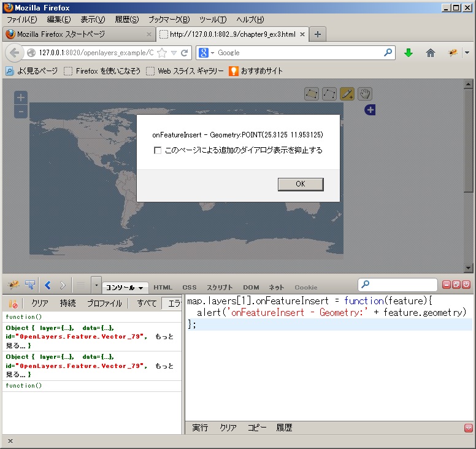The image size is (476, 449).
Task: Check the suppress additional dialogs checkbox
Action: (x=158, y=150)
